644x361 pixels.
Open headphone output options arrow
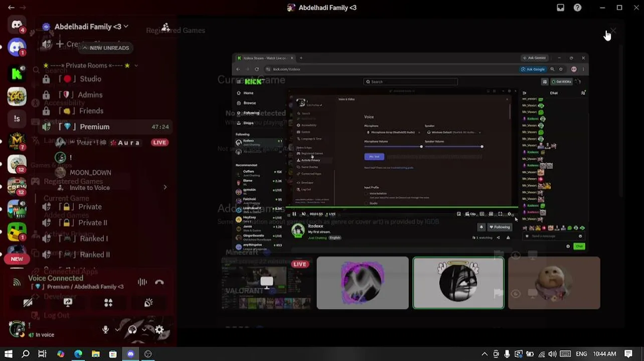pos(144,329)
